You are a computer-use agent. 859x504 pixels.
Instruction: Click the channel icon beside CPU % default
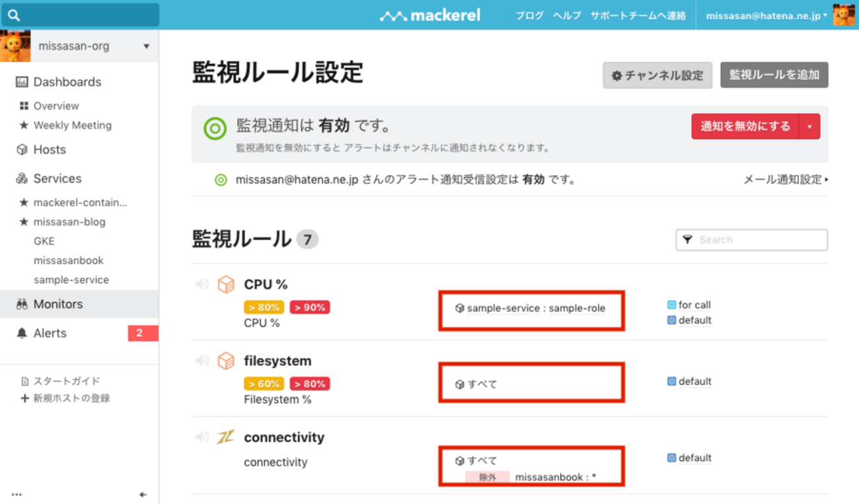coord(671,320)
